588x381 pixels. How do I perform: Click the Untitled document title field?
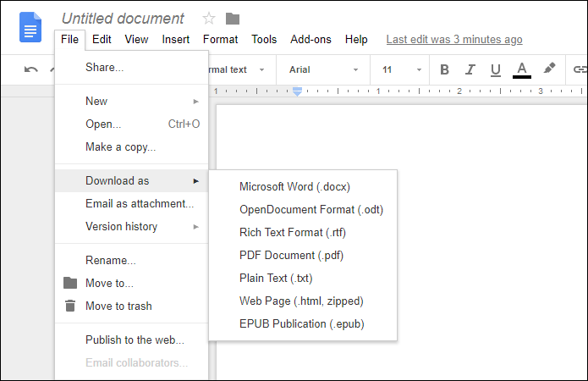123,19
